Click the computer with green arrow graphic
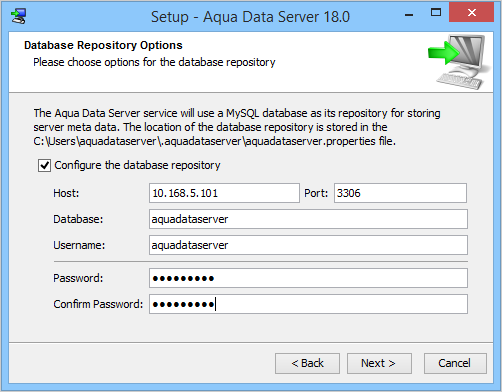 459,62
